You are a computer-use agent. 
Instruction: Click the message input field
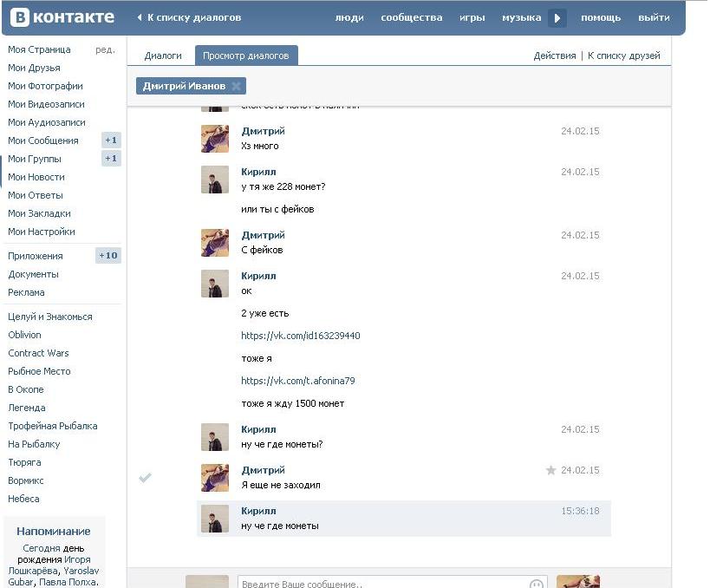click(392, 584)
